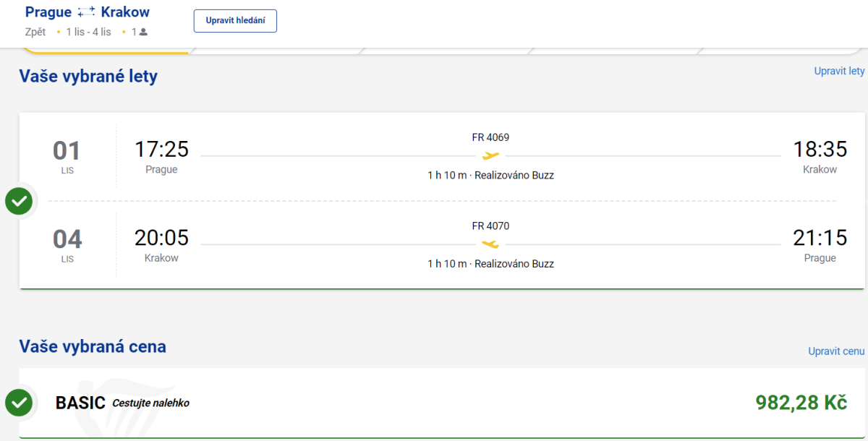Click the return plane icon under FR 4070
This screenshot has width=868, height=441.
pyautogui.click(x=491, y=244)
